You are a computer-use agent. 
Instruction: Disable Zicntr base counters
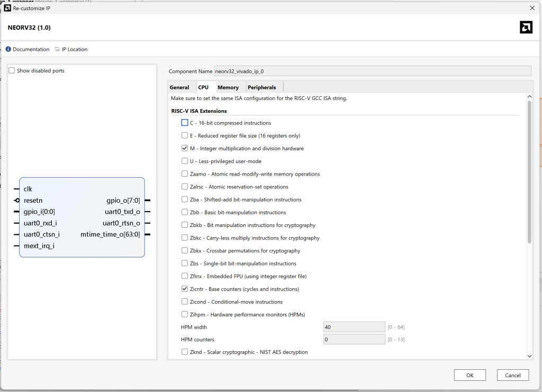pyautogui.click(x=185, y=289)
